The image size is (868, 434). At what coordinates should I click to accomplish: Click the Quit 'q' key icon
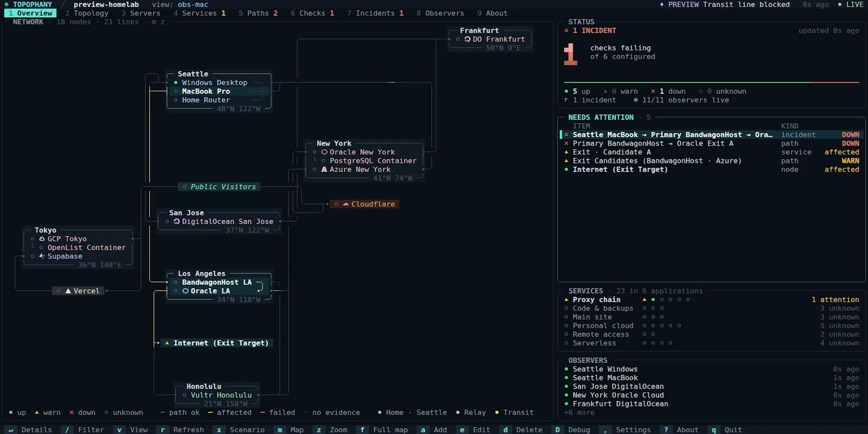coord(714,430)
